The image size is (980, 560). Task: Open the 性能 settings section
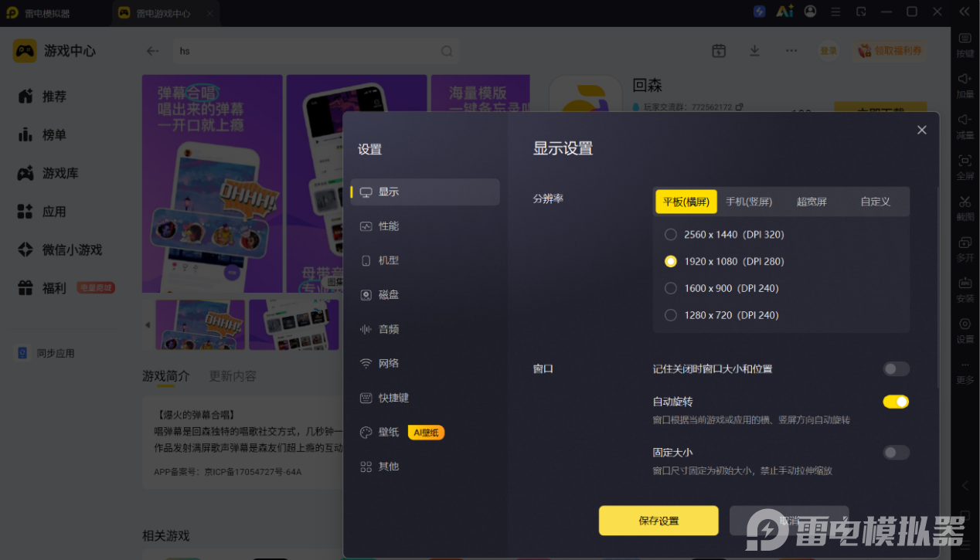tap(425, 226)
